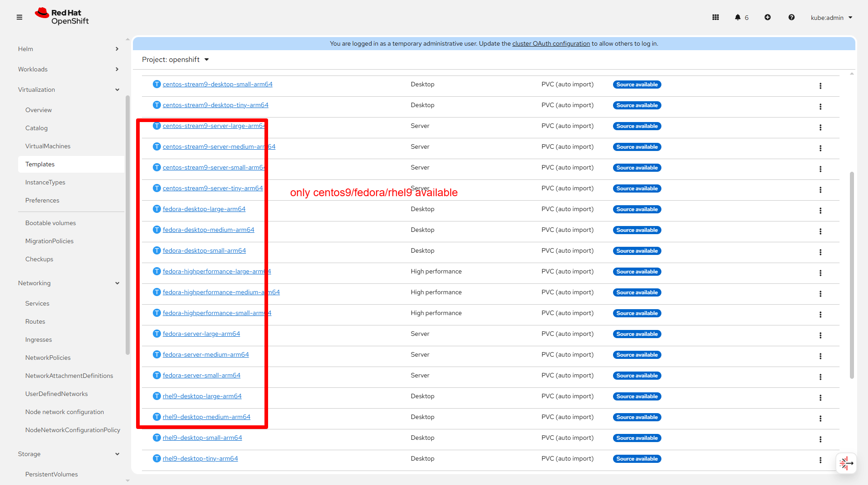The image size is (868, 485).
Task: Collapse the Networking navigation section
Action: click(x=69, y=283)
